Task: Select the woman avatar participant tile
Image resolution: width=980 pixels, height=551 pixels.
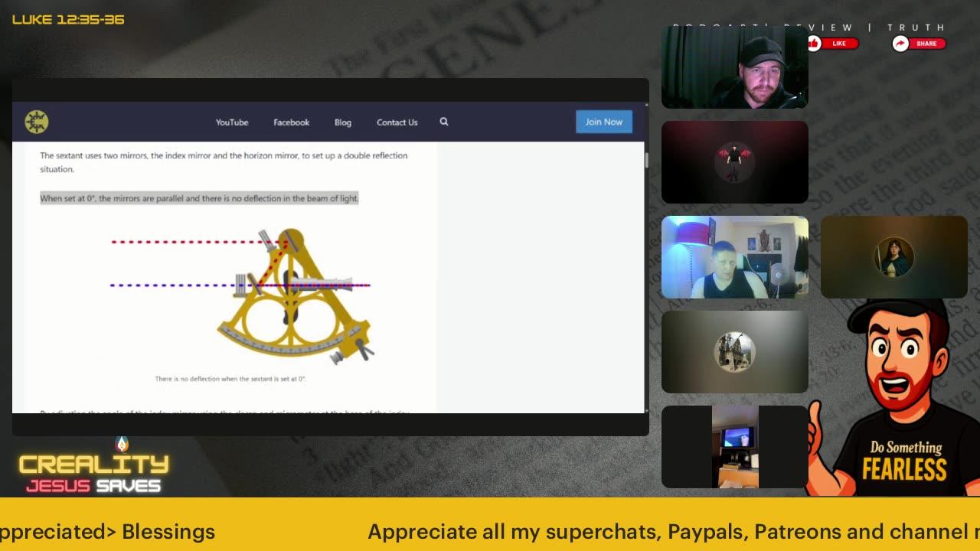Action: [894, 257]
